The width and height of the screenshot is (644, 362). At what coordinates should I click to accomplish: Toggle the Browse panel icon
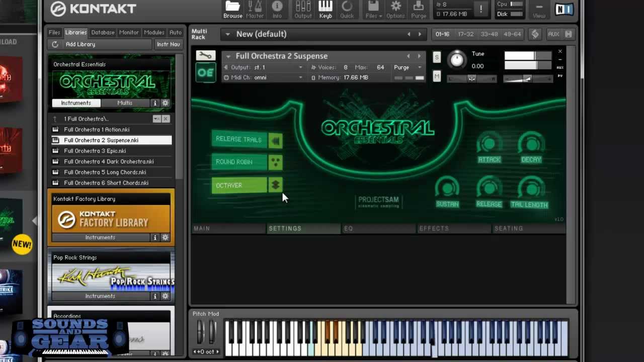pyautogui.click(x=232, y=10)
